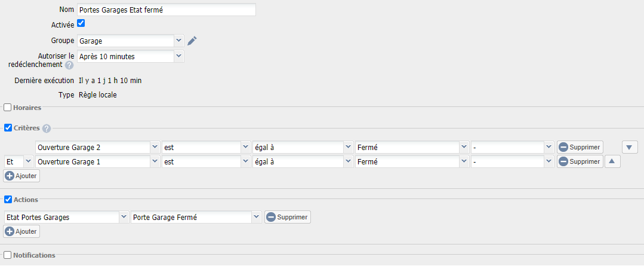Move Ouverture Garage 2 criterion down
The width and height of the screenshot is (644, 266).
(629, 147)
